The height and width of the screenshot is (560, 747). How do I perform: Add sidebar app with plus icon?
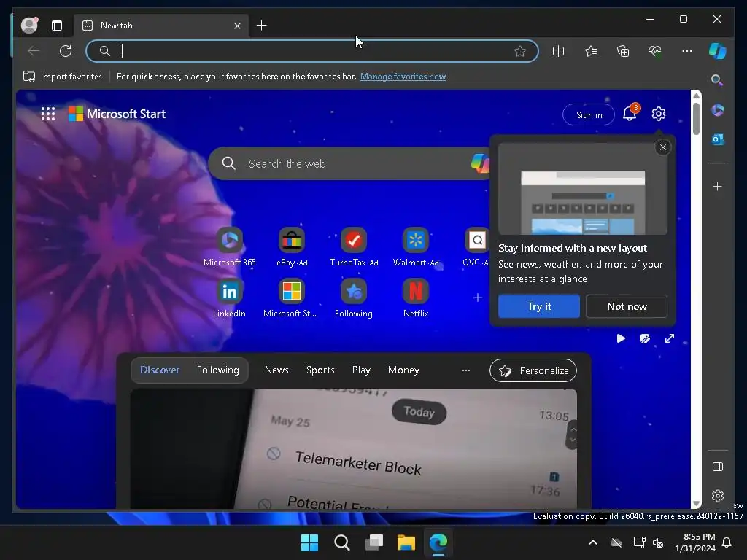[x=718, y=186]
